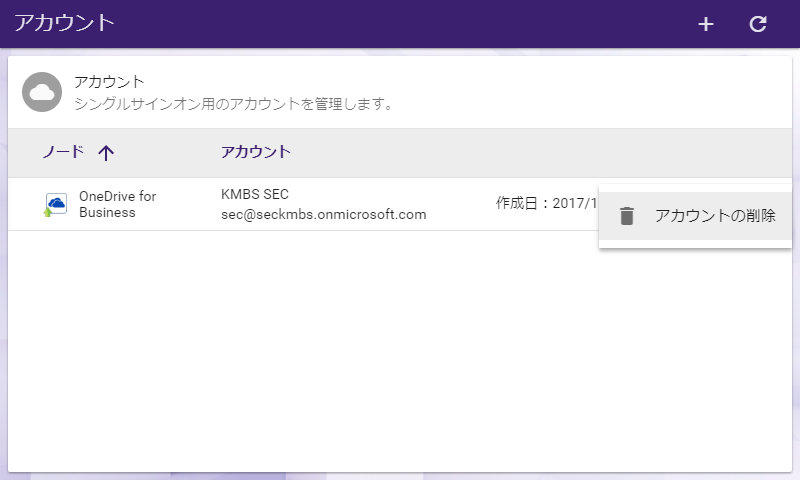Click the gray cloud account icon
This screenshot has width=800, height=480.
(x=42, y=92)
